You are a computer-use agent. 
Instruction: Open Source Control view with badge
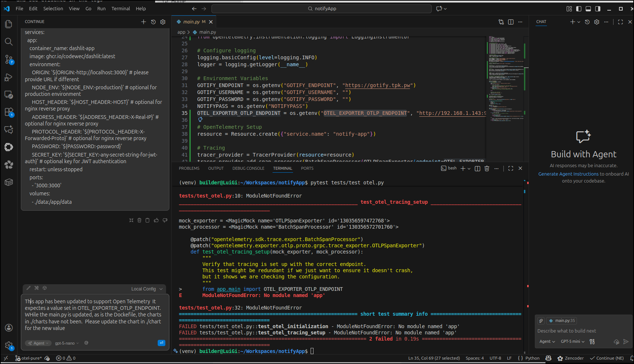[8, 59]
